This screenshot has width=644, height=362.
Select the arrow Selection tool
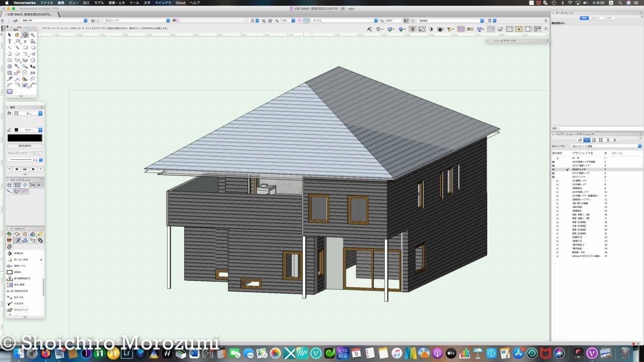click(x=10, y=35)
